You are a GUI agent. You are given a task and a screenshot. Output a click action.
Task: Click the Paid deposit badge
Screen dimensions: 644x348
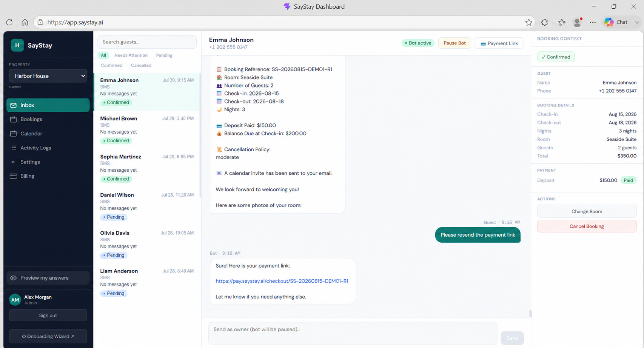(x=628, y=180)
